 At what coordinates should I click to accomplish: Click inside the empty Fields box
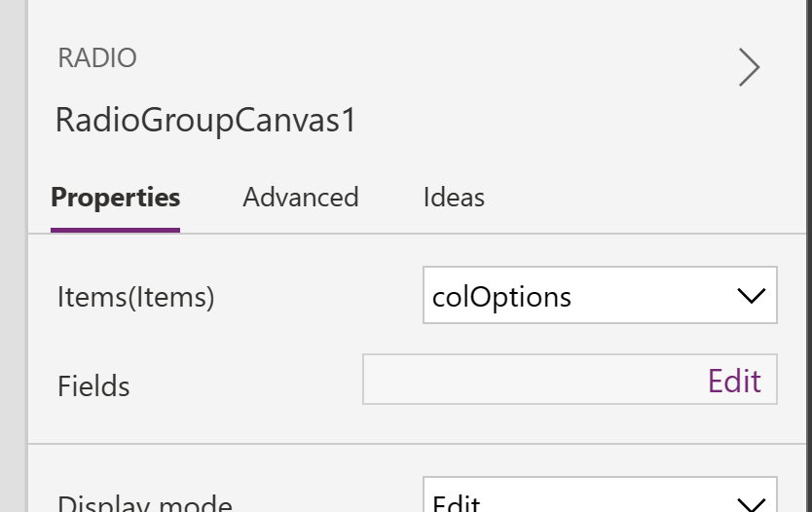pos(534,380)
